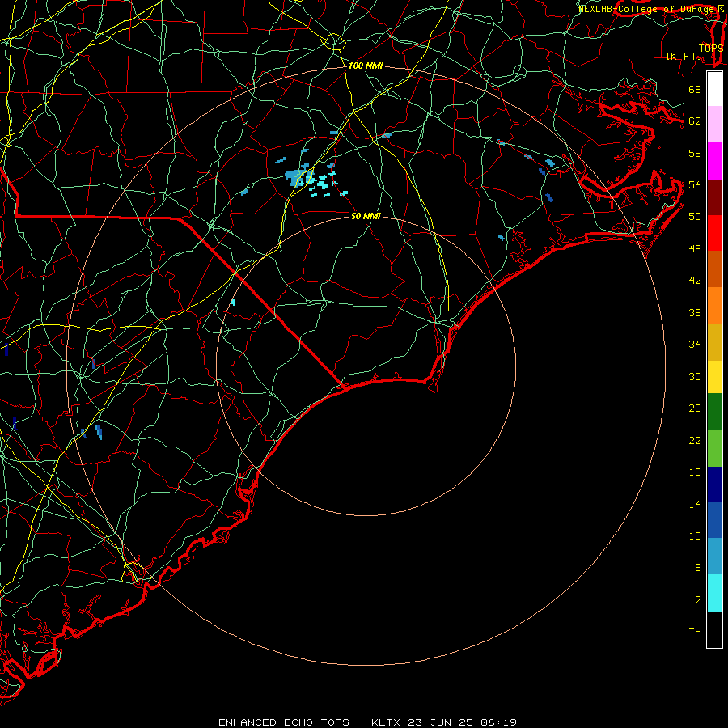Viewport: 728px width, 728px height.
Task: Click the light pink 62 kft legend swatch
Action: (714, 125)
